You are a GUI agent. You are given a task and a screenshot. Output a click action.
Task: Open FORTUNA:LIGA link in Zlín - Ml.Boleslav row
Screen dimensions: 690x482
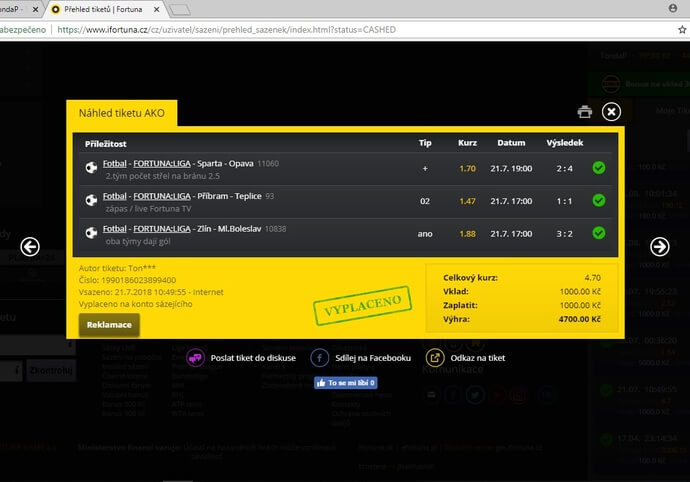tap(162, 228)
